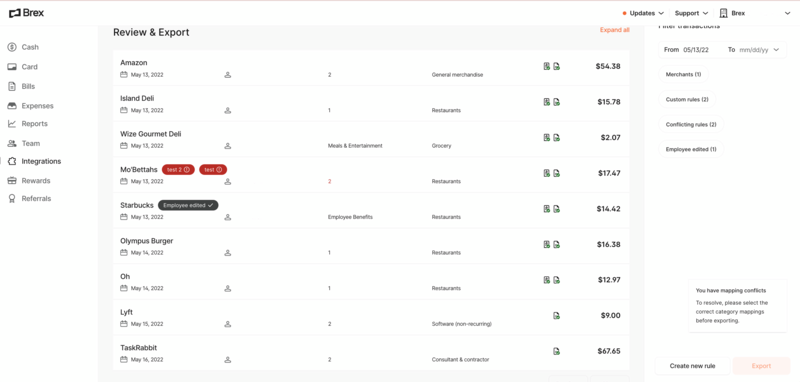
Task: Click the document icon on the Lyft row
Action: pyautogui.click(x=557, y=316)
